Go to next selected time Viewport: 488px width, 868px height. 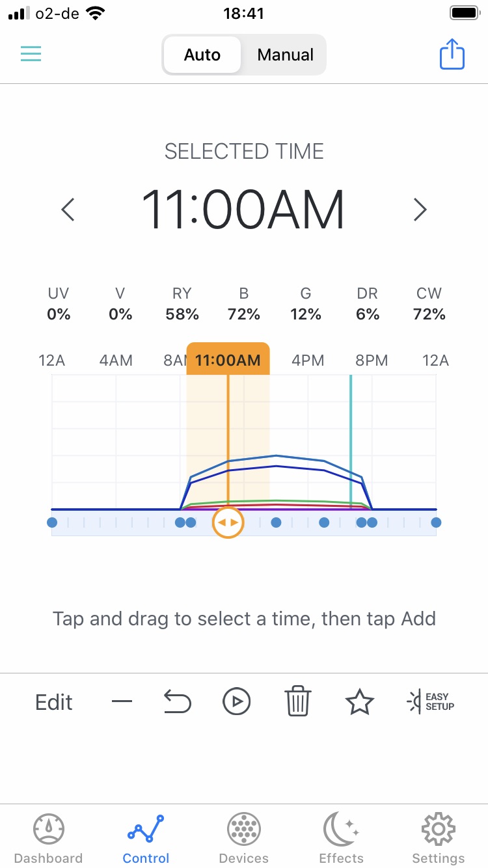pos(420,210)
